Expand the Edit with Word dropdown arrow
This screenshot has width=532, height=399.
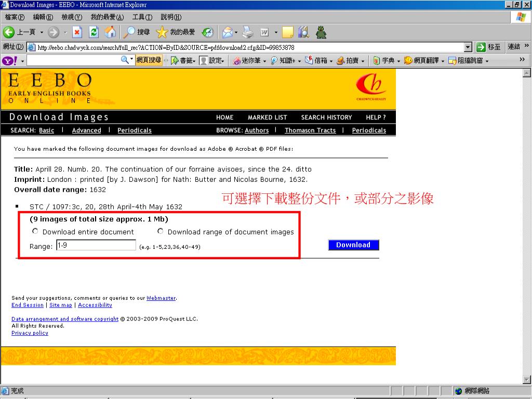coord(276,33)
